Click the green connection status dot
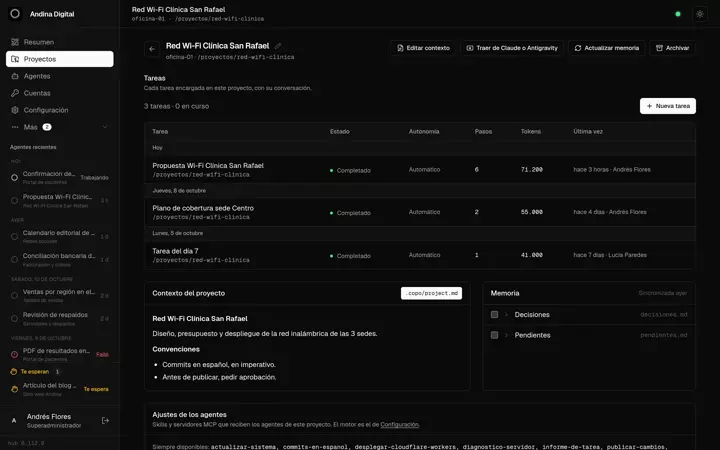The height and width of the screenshot is (450, 720). tap(678, 14)
